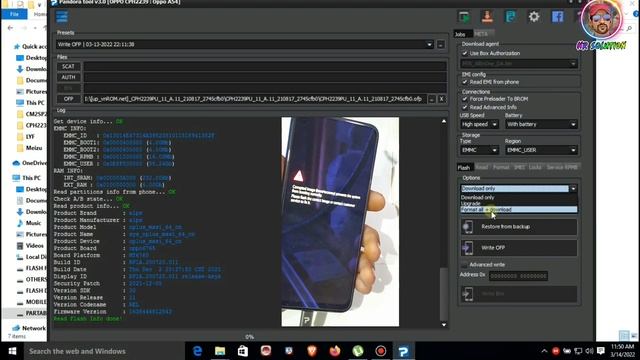This screenshot has height=360, width=640.
Task: Open the Windows Start menu
Action: 12,351
